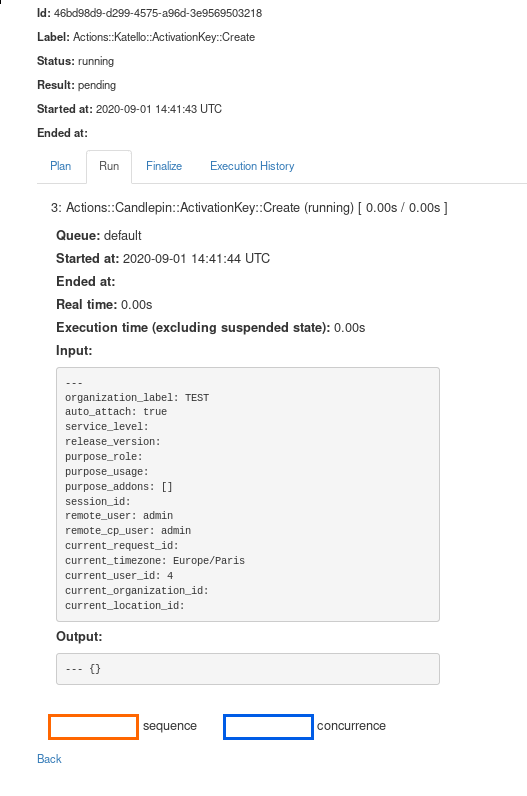Click the task Id value text
Viewport: 527px width, 796px height.
tap(158, 13)
